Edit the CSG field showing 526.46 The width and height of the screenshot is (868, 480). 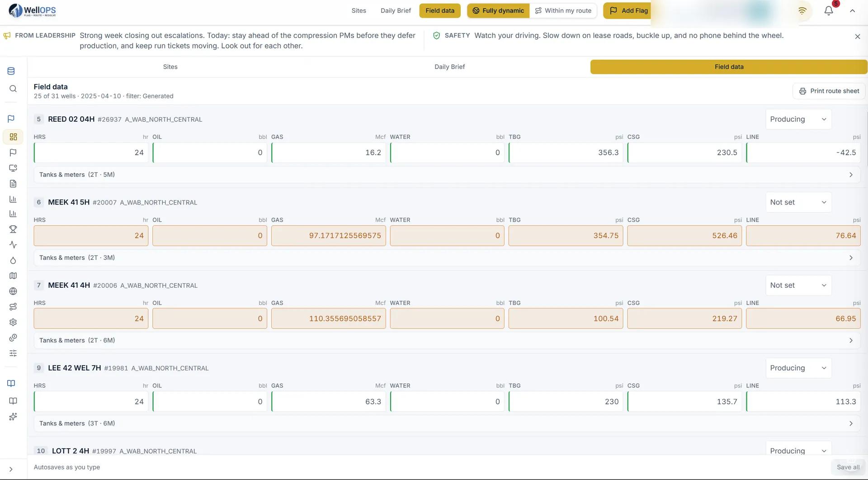pos(684,236)
